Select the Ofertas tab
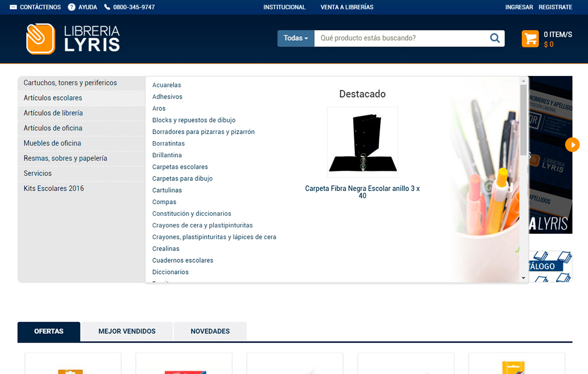 click(x=49, y=331)
